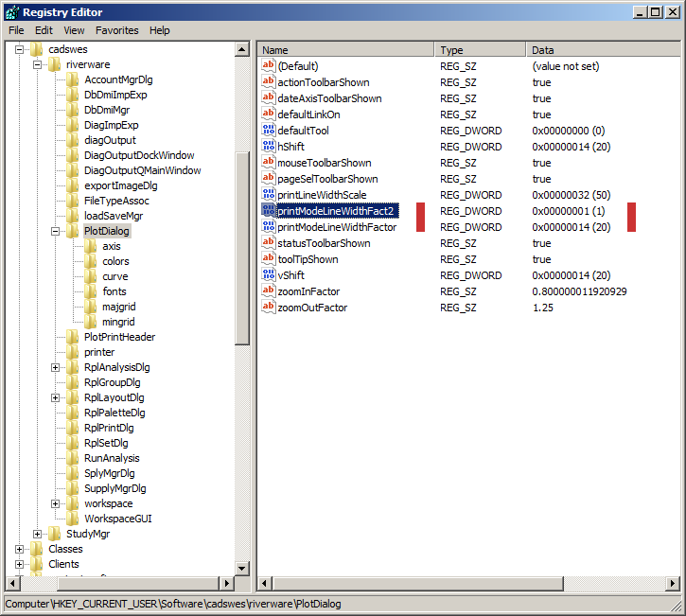The width and height of the screenshot is (686, 616).
Task: Collapse the riverware tree node
Action: (x=37, y=64)
